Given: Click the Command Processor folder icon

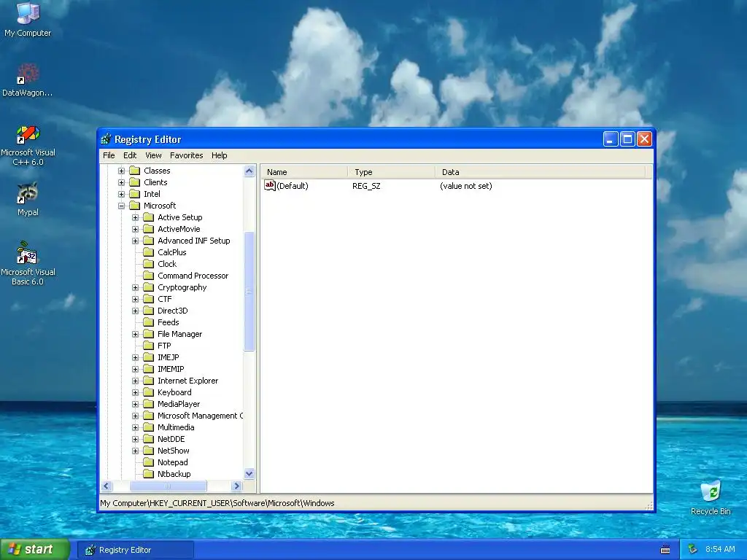Looking at the screenshot, I should [x=149, y=276].
